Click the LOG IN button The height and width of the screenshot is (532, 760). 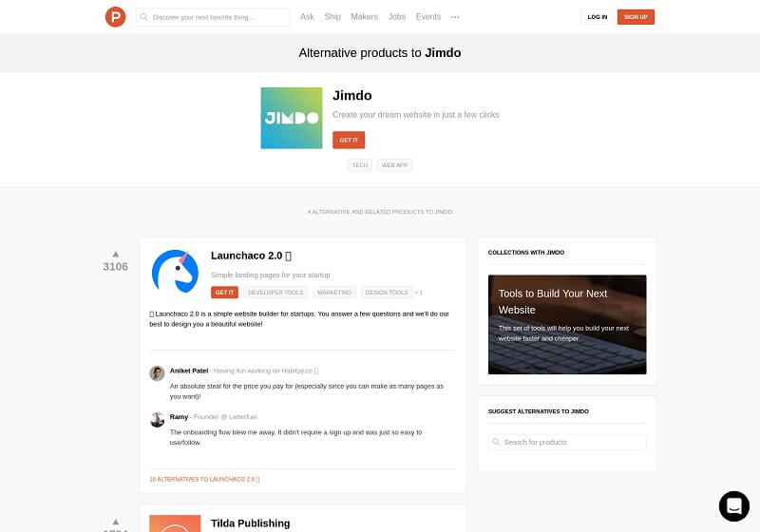598,17
